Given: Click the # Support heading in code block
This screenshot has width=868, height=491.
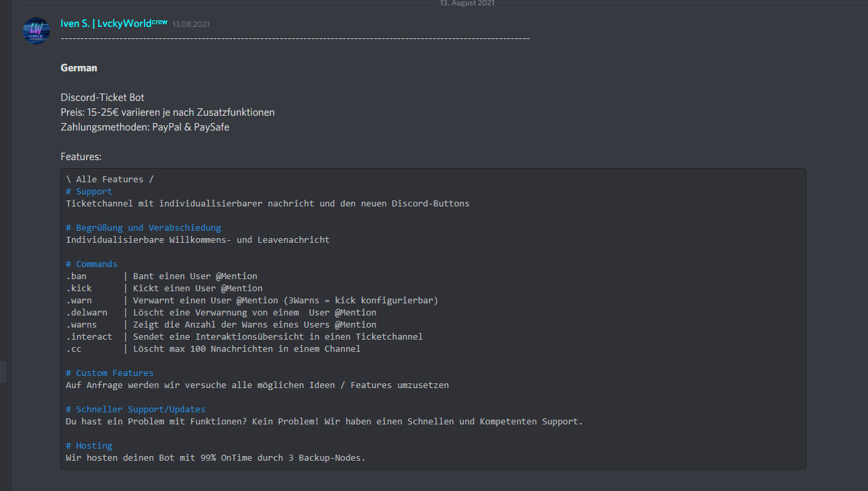Looking at the screenshot, I should [89, 192].
